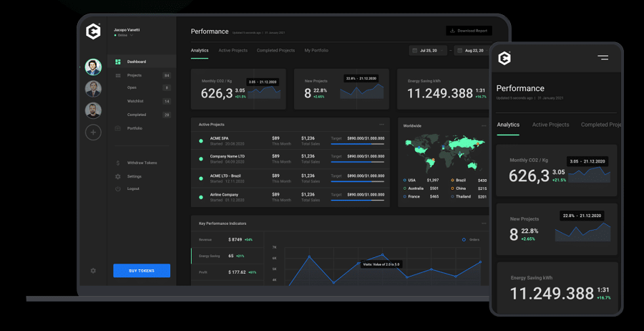Open the My Portfolio tab
Viewport: 644px width, 331px height.
(316, 51)
